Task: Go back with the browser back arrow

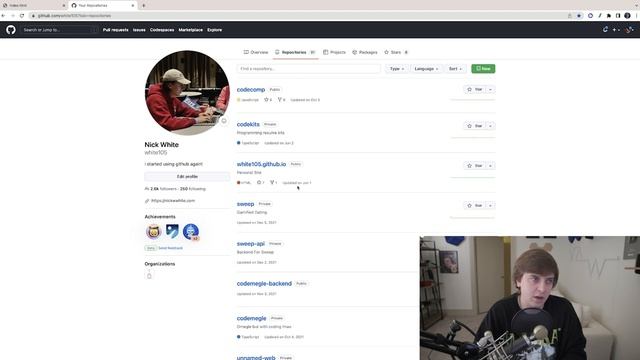Action: 3,16
